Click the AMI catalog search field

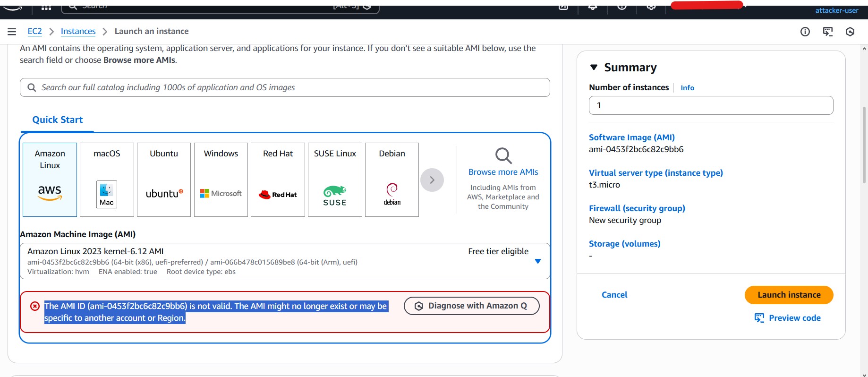285,87
